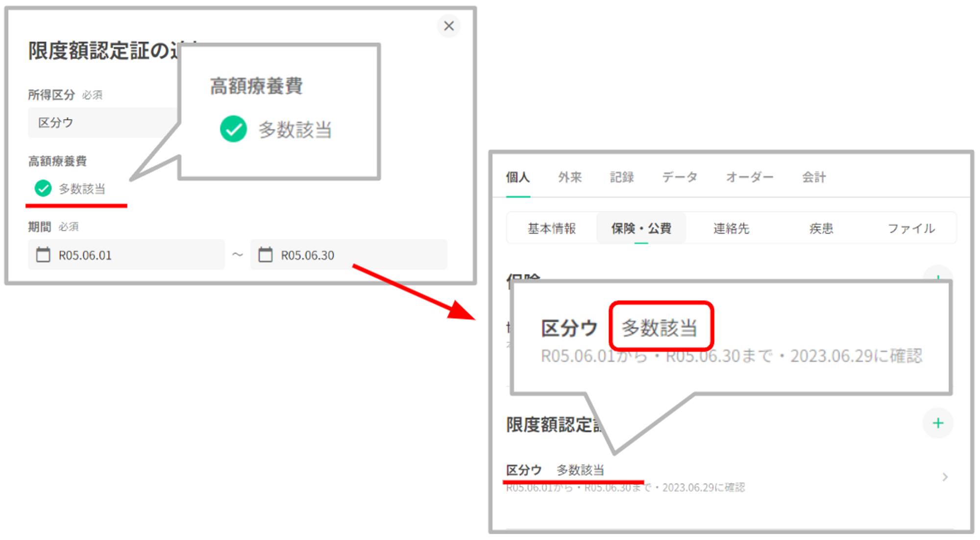The width and height of the screenshot is (980, 540).
Task: Expand the 区分ウ 多数該当 entry chevron
Action: [945, 477]
